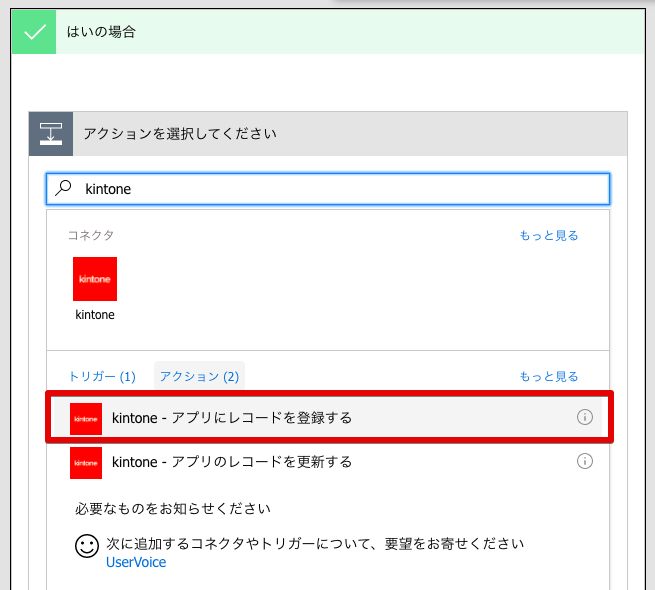655x590 pixels.
Task: Click もっと見る in the コネクタ section
Action: point(549,236)
